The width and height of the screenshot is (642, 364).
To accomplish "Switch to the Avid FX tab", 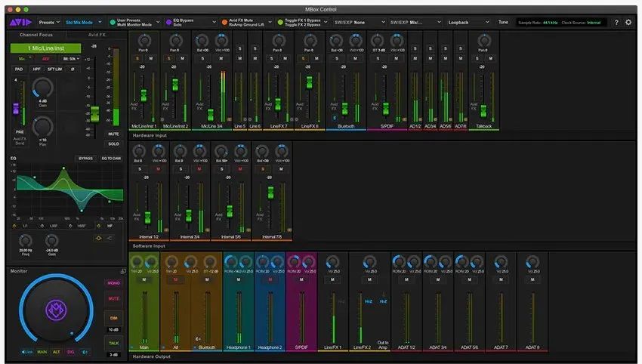I will coord(97,35).
